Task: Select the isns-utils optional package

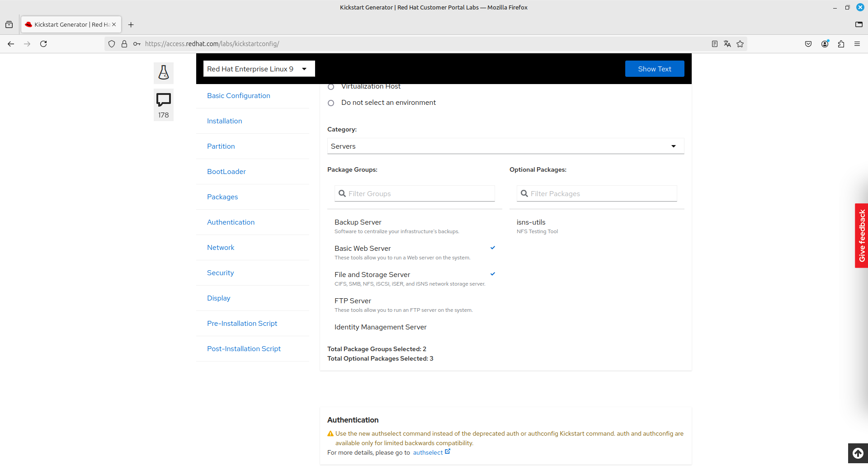Action: pyautogui.click(x=597, y=226)
